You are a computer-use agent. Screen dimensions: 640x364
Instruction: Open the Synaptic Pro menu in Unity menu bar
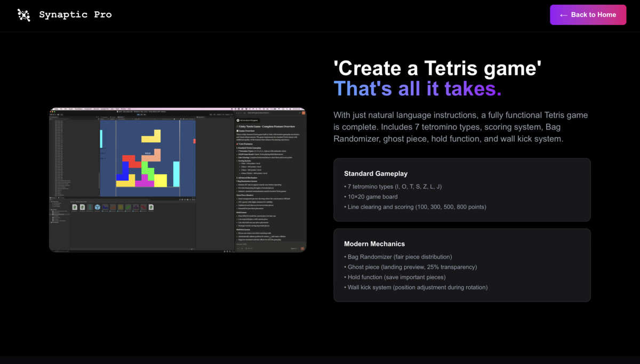[x=103, y=108]
